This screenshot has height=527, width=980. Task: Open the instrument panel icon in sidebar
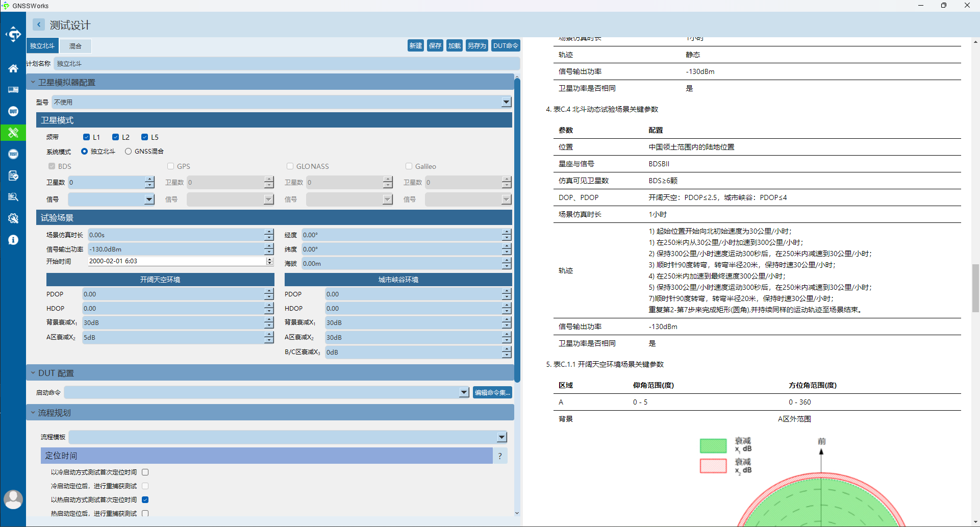click(x=13, y=90)
